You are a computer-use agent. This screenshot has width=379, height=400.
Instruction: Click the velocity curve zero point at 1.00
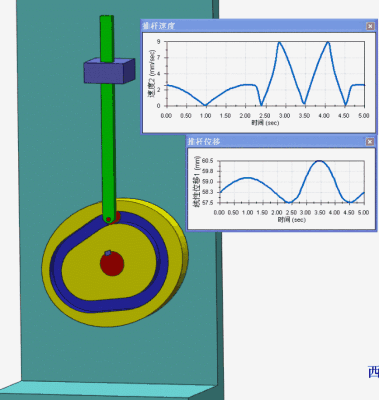click(206, 105)
